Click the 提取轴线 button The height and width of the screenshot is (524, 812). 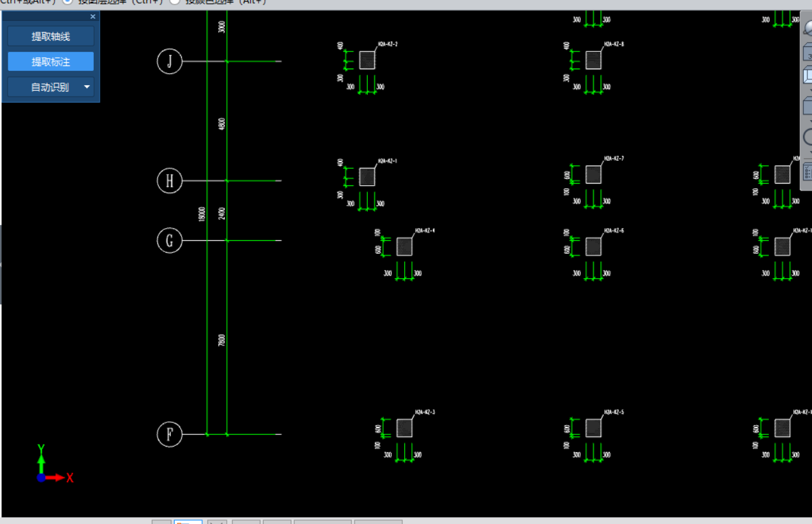[51, 36]
